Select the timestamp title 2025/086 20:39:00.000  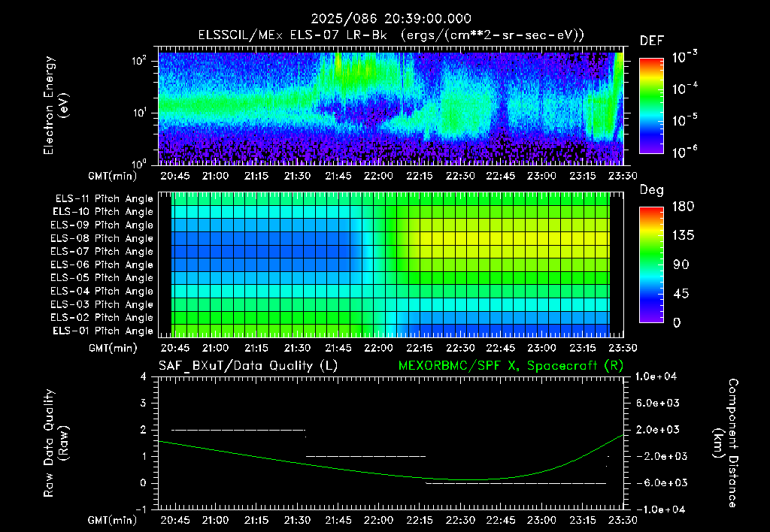[391, 19]
